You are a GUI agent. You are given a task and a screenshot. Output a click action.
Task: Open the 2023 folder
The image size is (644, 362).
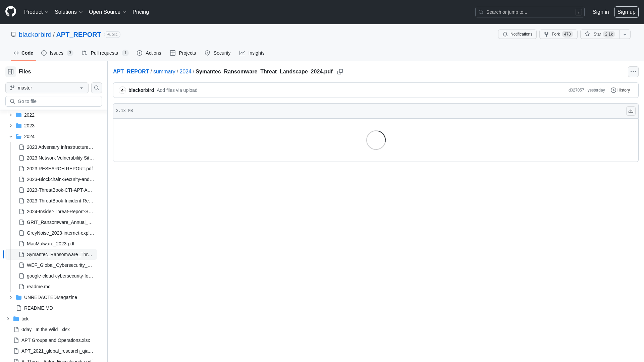(29, 126)
